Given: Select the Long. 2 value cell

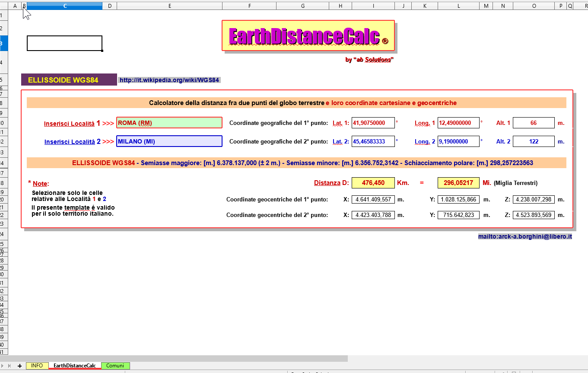Looking at the screenshot, I should (458, 141).
